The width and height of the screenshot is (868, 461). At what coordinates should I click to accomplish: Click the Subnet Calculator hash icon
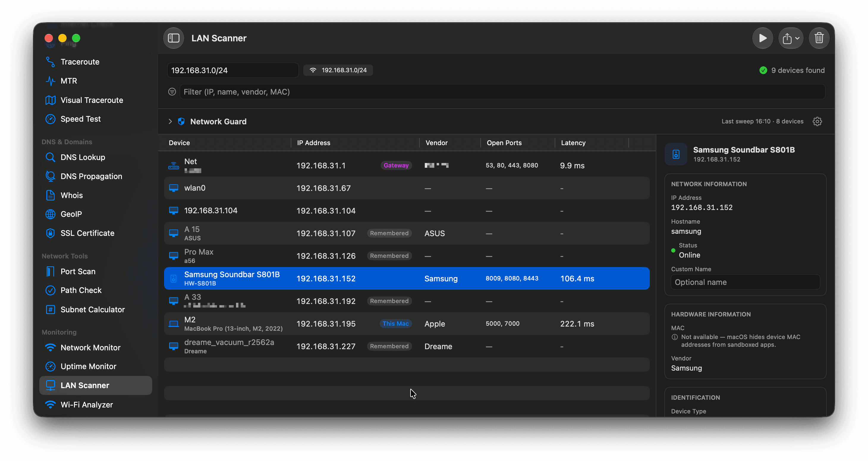(x=50, y=310)
